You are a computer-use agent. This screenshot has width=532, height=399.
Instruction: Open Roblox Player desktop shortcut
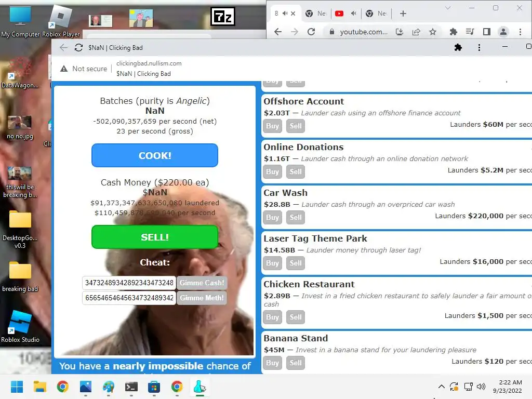pos(61,21)
